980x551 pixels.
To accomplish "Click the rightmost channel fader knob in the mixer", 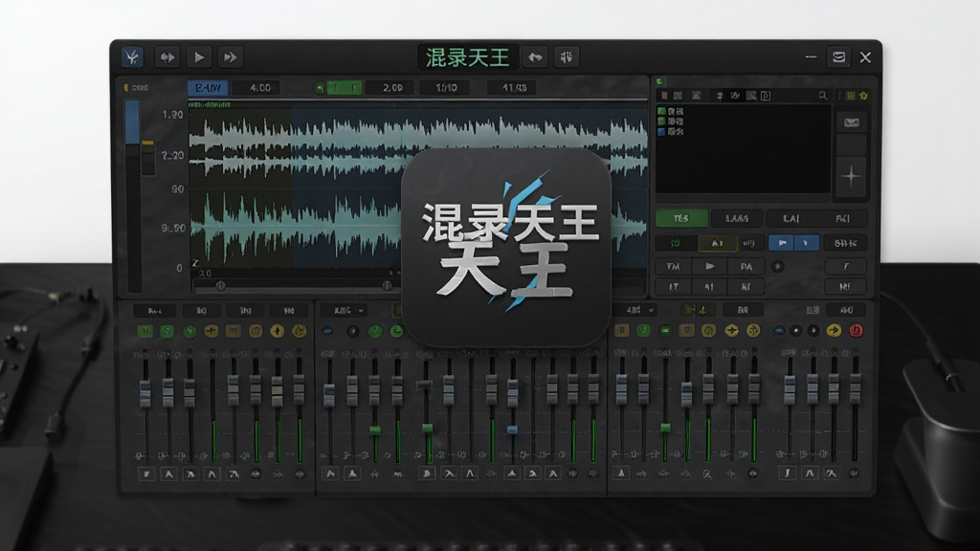I will (856, 388).
